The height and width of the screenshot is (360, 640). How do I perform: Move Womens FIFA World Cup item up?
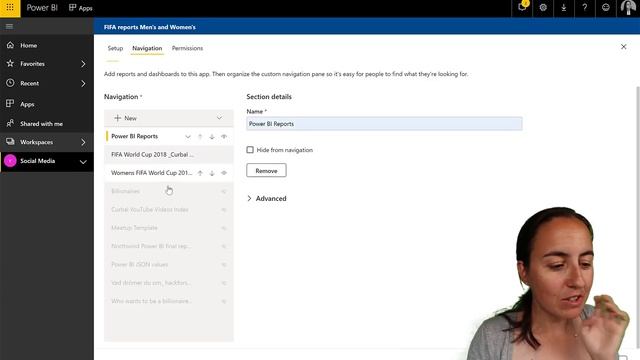tap(200, 173)
